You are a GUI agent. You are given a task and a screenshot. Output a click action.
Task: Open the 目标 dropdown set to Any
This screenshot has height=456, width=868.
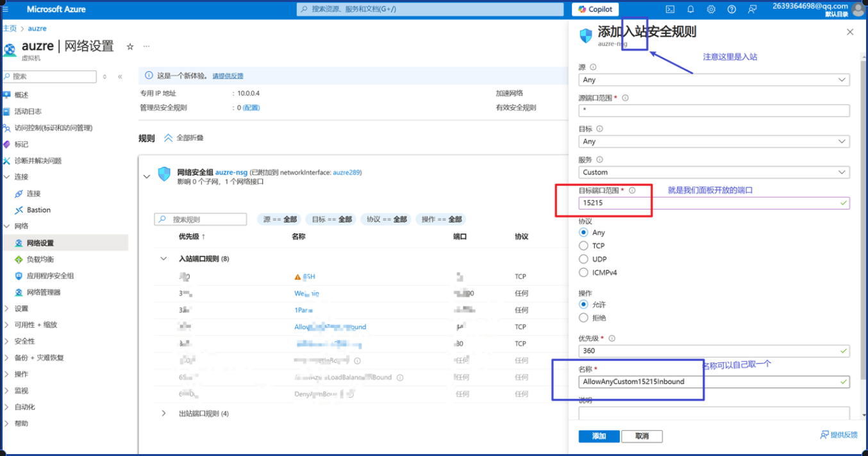(714, 142)
